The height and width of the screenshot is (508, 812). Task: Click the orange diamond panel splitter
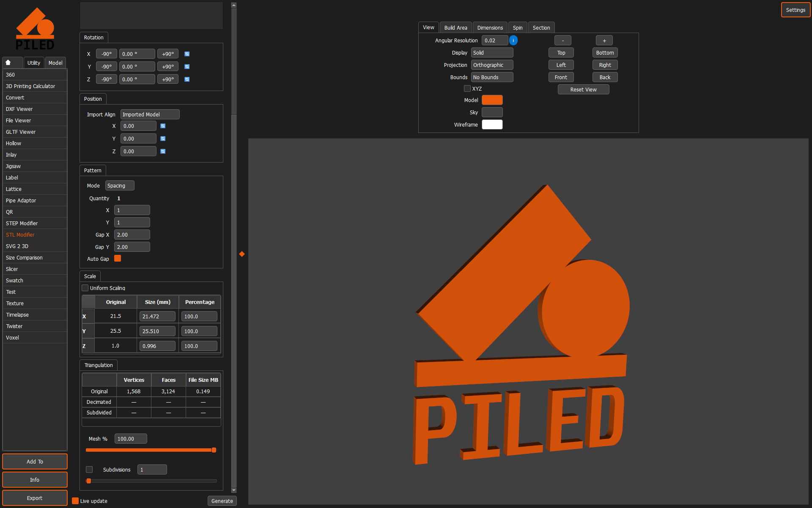click(242, 254)
